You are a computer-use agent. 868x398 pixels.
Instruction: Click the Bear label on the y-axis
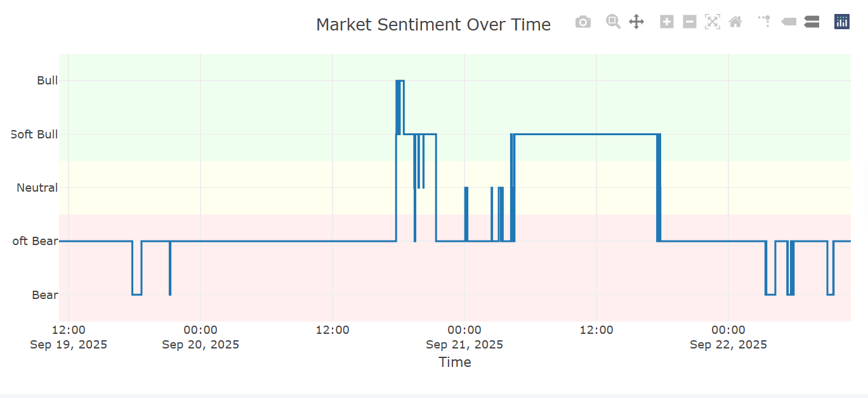(x=45, y=295)
